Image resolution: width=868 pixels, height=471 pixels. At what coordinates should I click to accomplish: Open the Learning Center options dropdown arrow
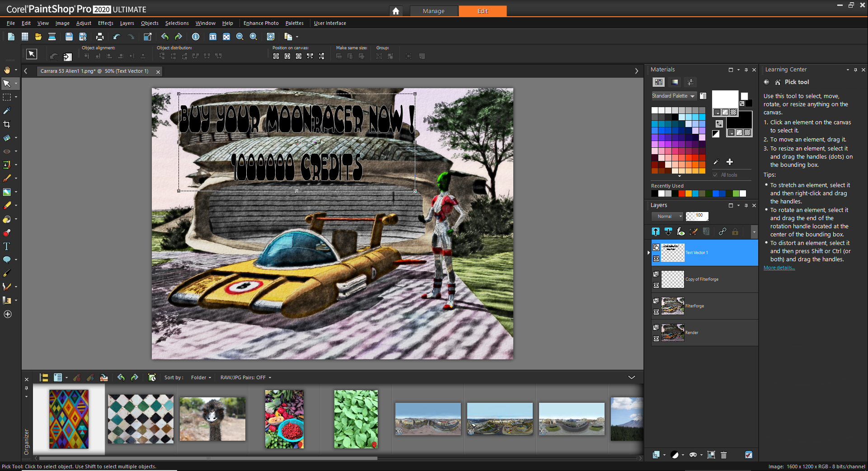(x=848, y=70)
